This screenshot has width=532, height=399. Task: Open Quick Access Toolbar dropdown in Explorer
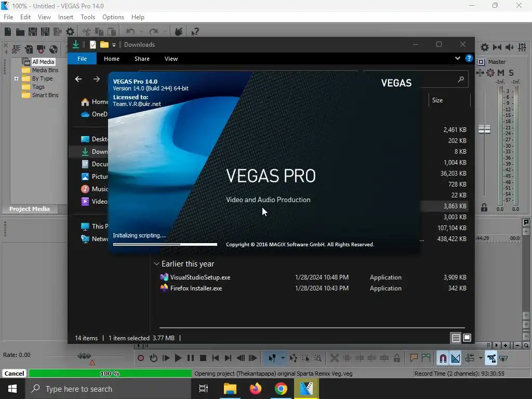(114, 45)
